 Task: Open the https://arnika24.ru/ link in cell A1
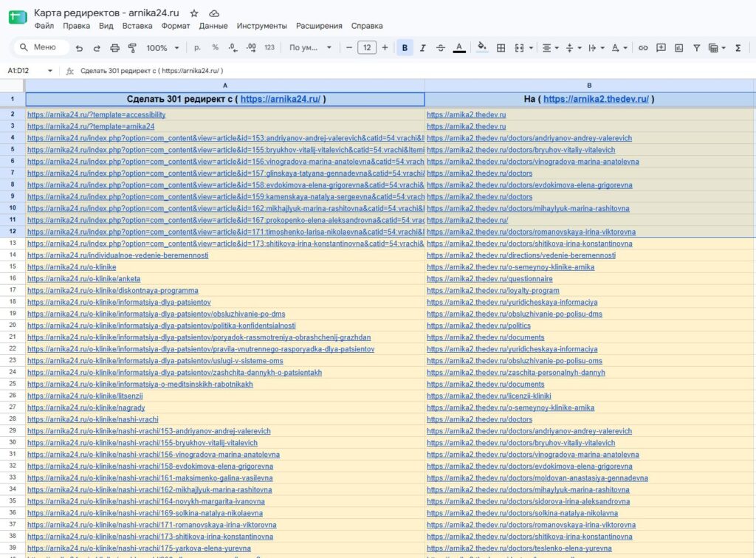click(x=280, y=99)
